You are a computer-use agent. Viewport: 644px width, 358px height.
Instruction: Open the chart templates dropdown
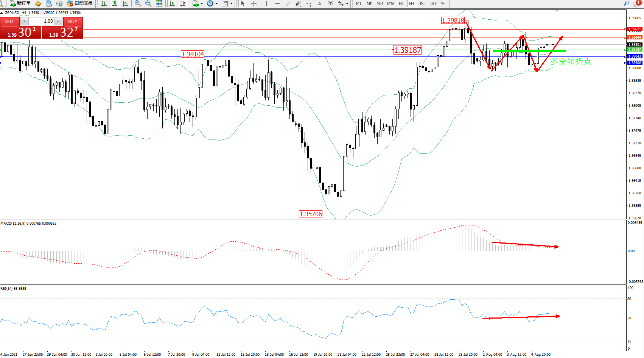click(231, 3)
